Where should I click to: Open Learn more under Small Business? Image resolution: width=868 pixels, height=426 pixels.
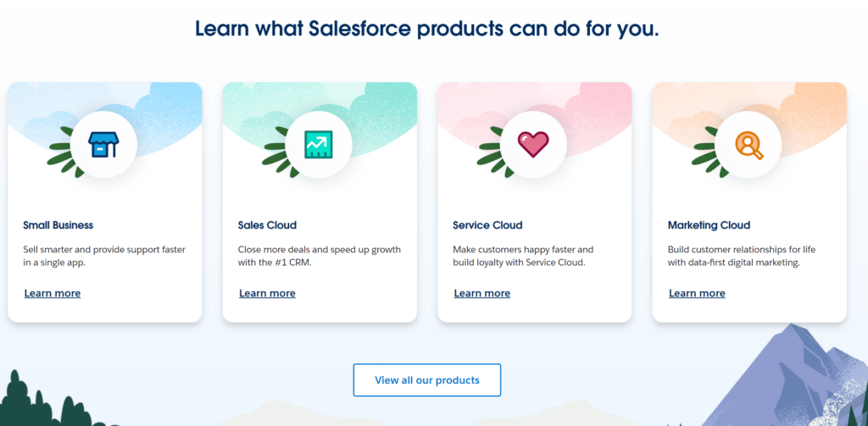(53, 293)
